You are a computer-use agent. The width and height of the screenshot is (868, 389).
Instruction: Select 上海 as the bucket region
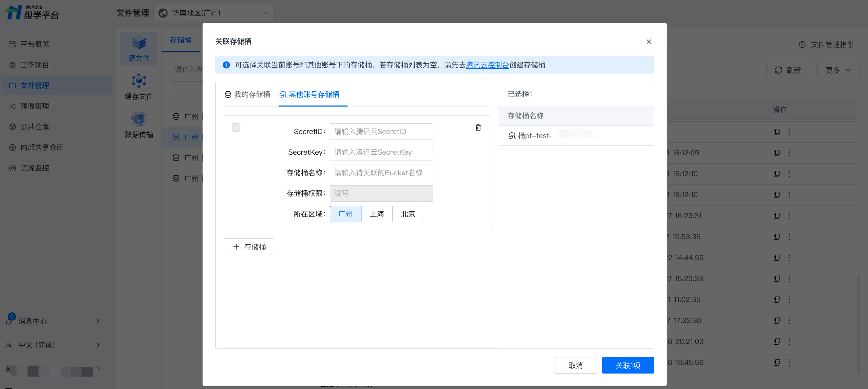[377, 214]
